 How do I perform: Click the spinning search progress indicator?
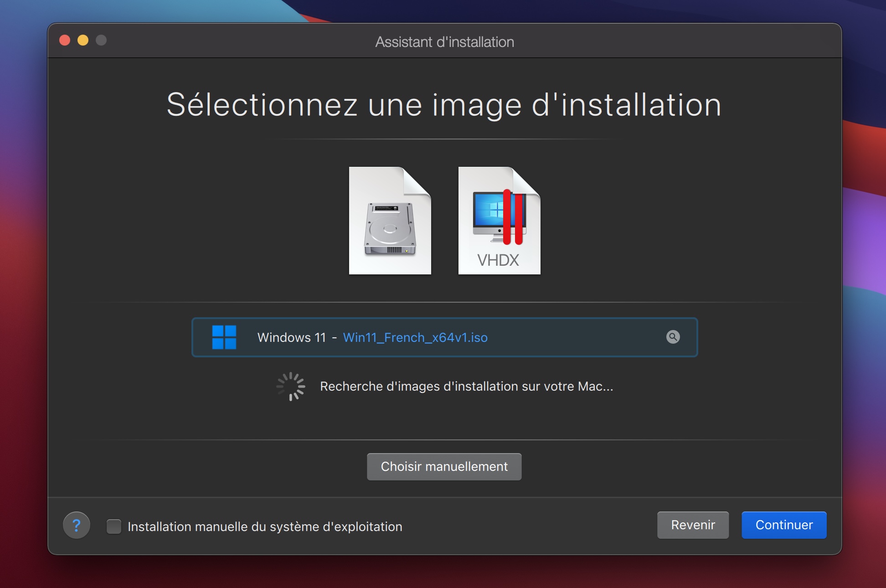coord(291,387)
